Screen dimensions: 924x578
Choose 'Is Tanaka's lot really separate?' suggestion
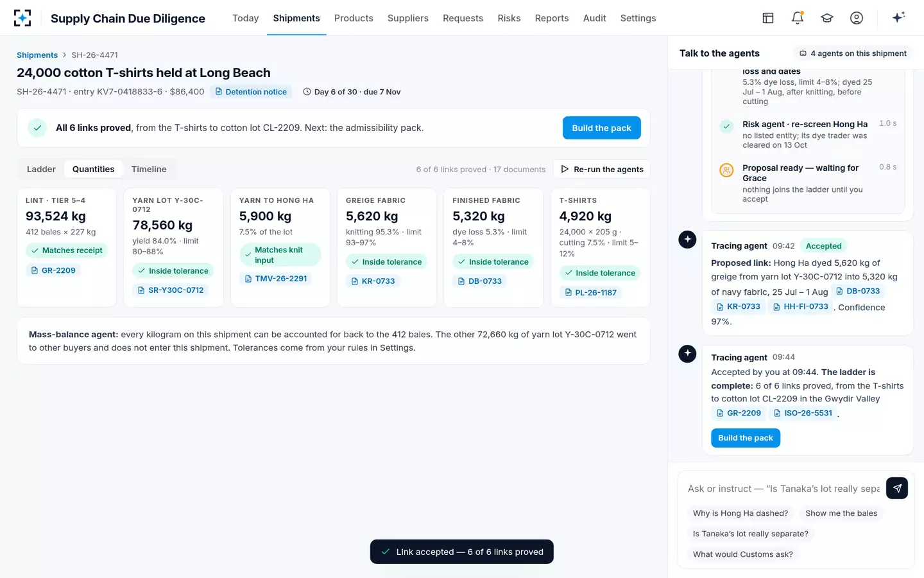point(751,534)
